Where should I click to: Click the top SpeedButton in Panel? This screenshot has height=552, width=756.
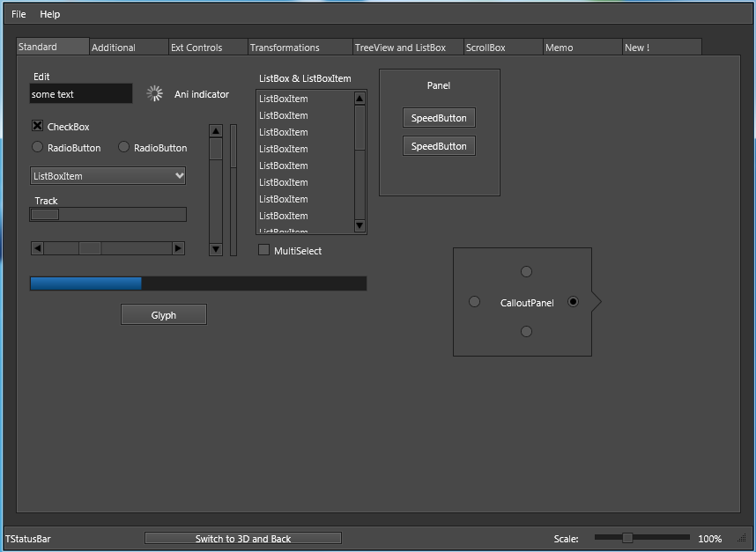pyautogui.click(x=439, y=117)
